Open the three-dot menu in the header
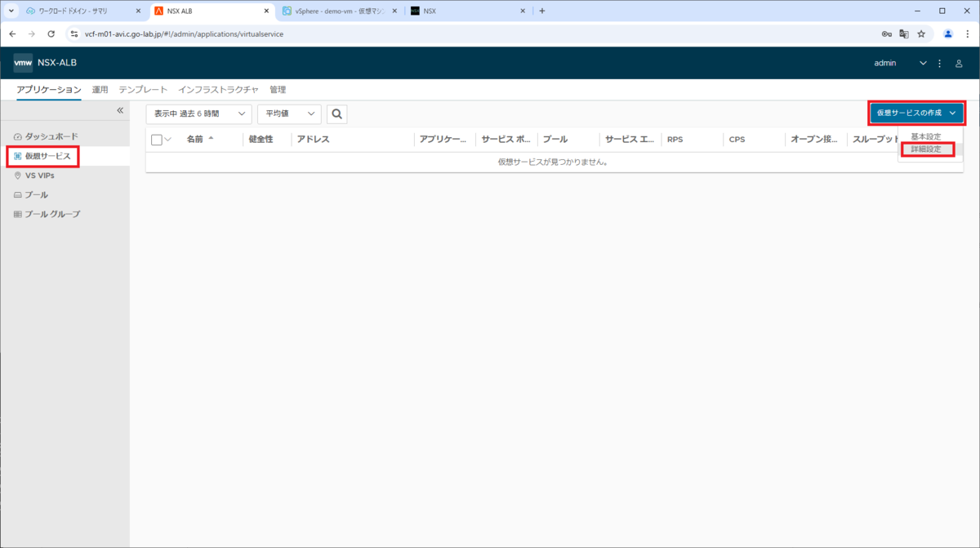 coord(940,63)
